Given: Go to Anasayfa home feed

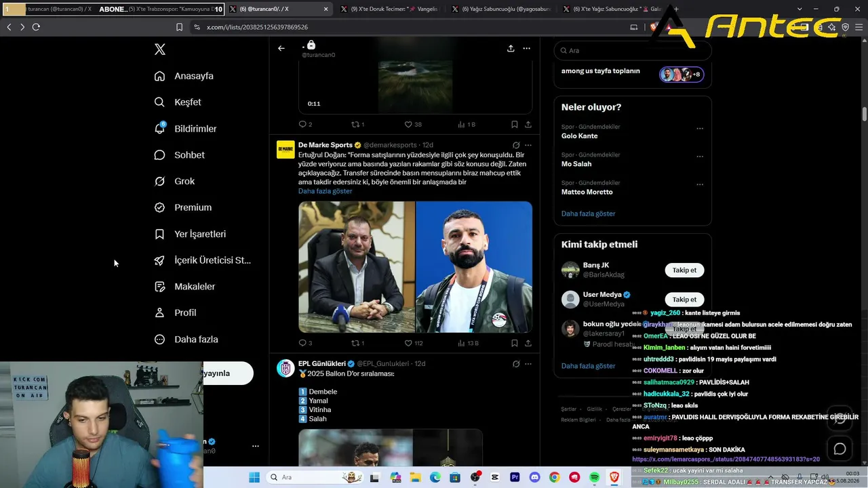Looking at the screenshot, I should pos(184,76).
